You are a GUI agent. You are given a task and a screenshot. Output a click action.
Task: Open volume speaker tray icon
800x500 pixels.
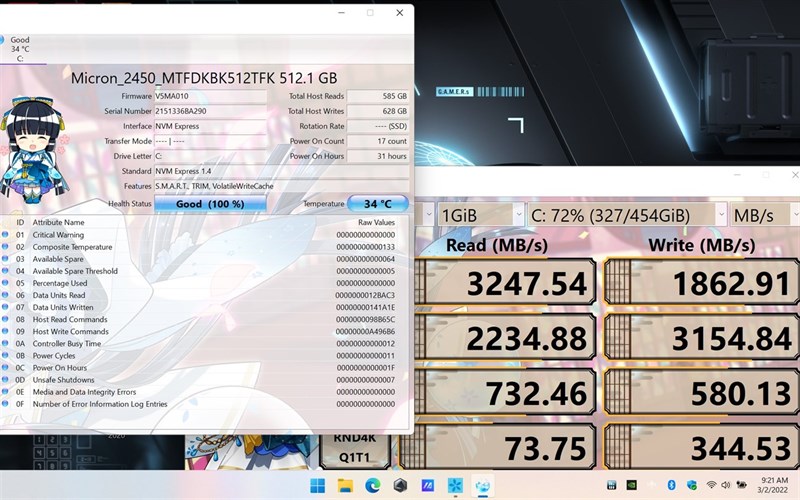[x=726, y=485]
